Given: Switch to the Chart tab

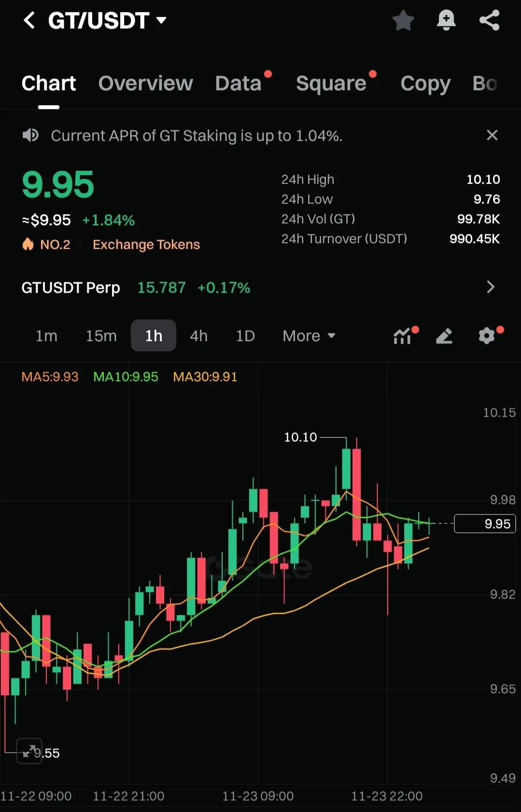Looking at the screenshot, I should coord(49,83).
